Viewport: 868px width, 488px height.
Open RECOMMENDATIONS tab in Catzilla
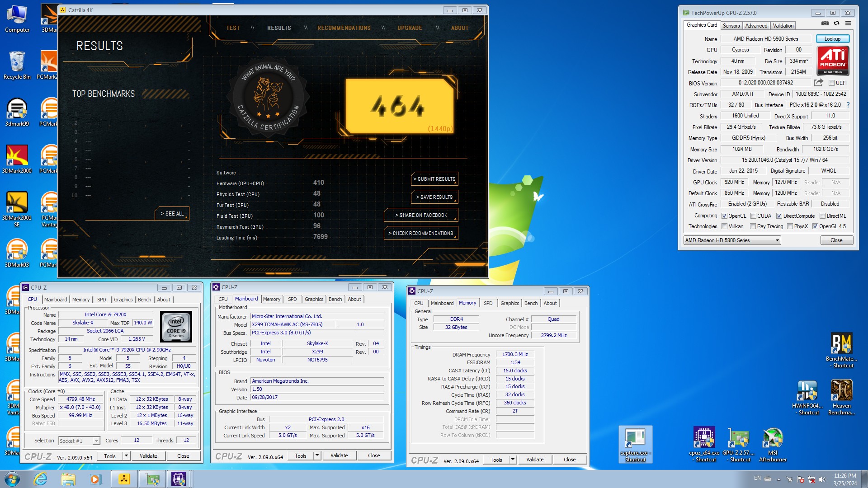pyautogui.click(x=344, y=28)
